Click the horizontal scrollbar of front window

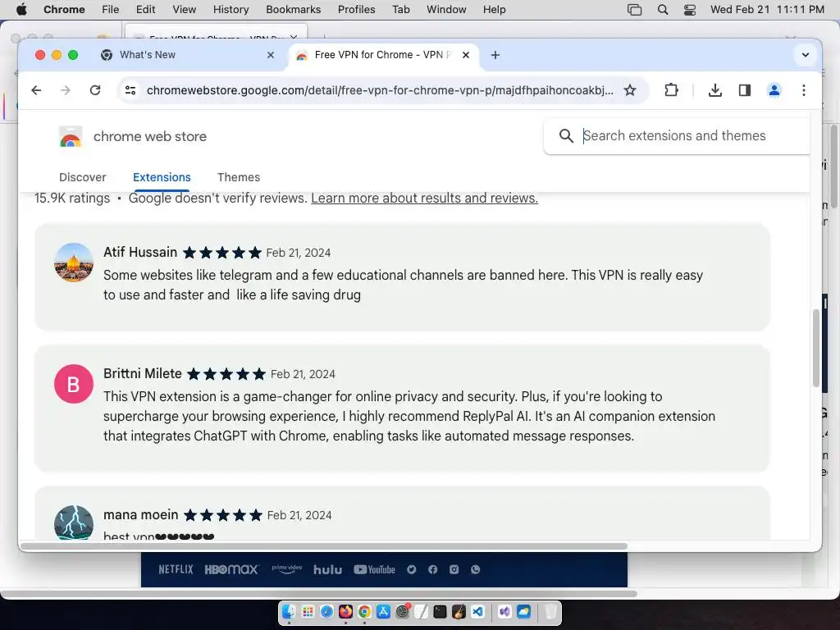coord(324,546)
